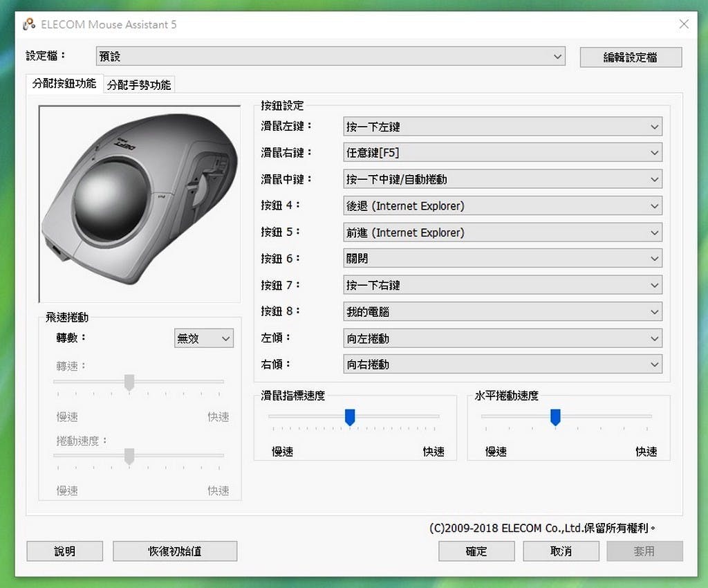Screen dimensions: 708x588
Task: Open the 按鈕 6 dropdown set to 關閉
Action: tap(503, 259)
